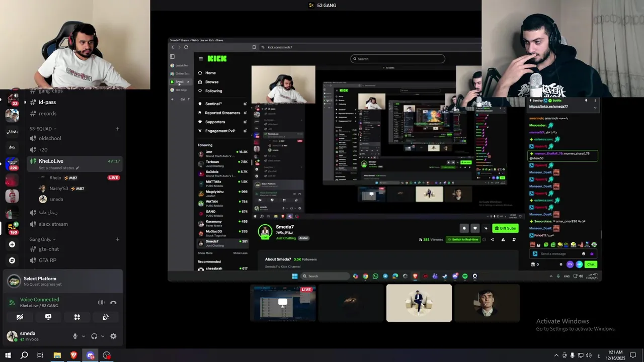
Task: Switch to Brave browser on taskbar
Action: [74, 355]
